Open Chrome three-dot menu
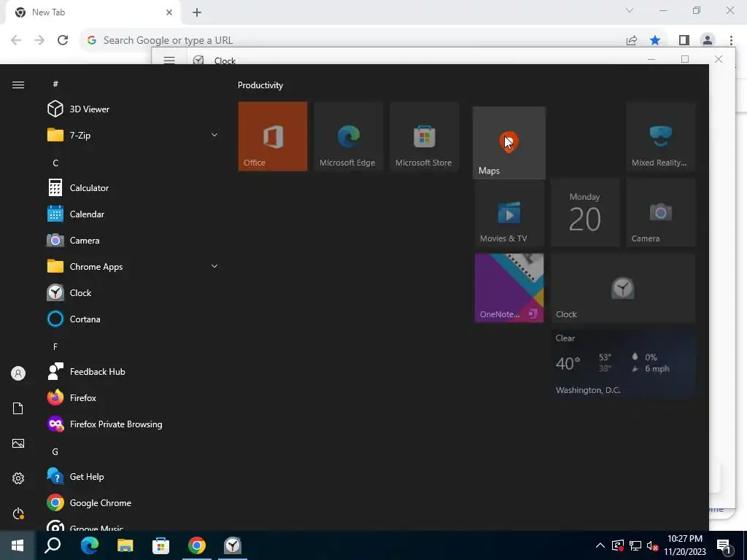Viewport: 747px width, 560px height. pyautogui.click(x=731, y=41)
